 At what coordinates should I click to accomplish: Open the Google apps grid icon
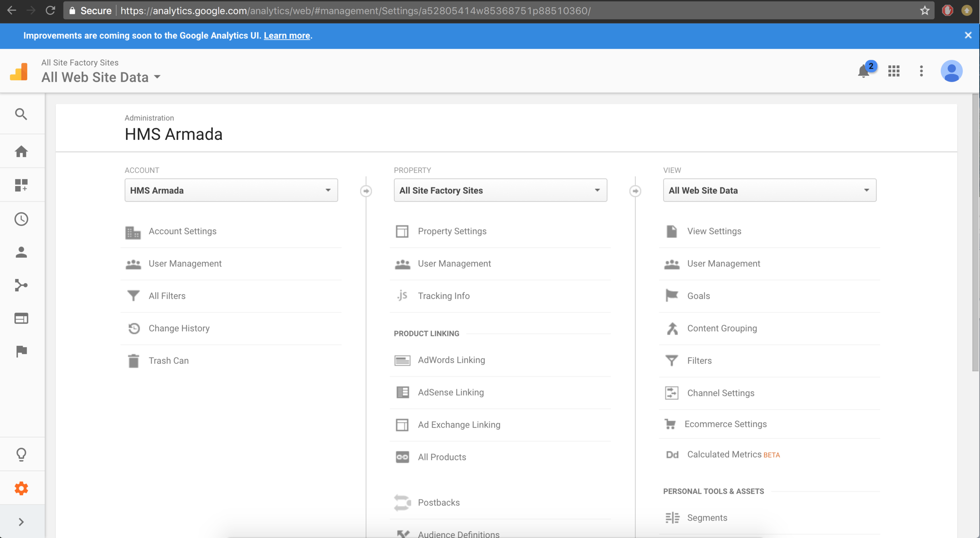coord(894,71)
